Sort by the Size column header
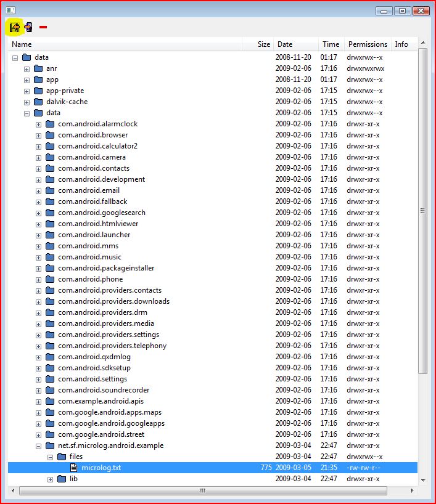Screen dimensions: 436x504 258,44
